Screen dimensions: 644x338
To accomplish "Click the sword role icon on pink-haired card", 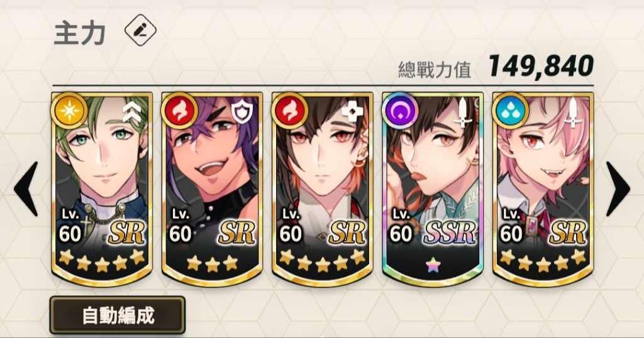I will coord(572,112).
